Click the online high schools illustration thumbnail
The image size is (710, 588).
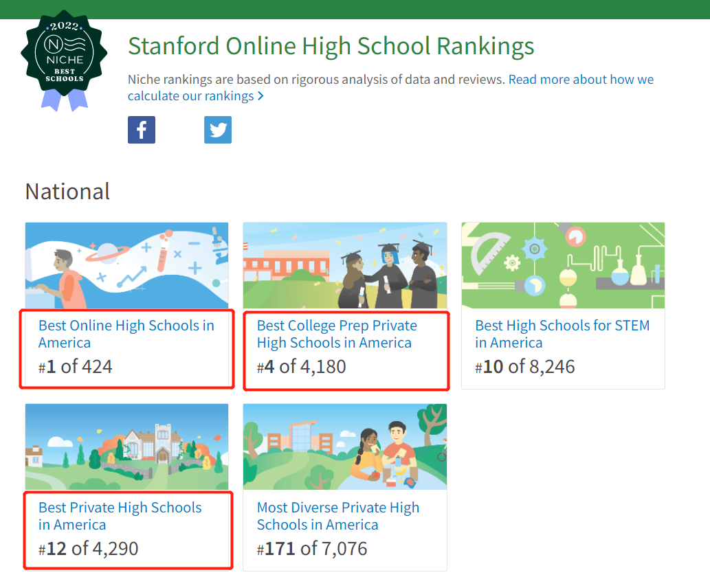coord(127,266)
